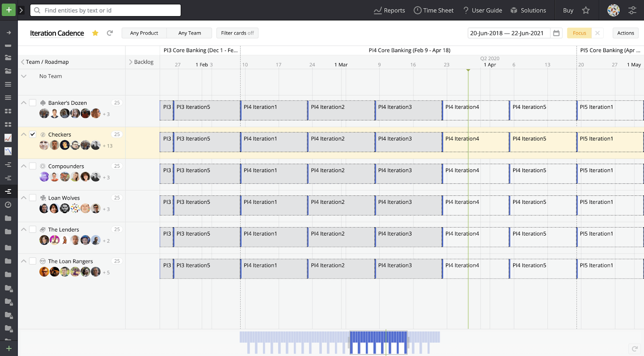Expand the No Team row
Screen dimensions: 644x356
coord(24,76)
